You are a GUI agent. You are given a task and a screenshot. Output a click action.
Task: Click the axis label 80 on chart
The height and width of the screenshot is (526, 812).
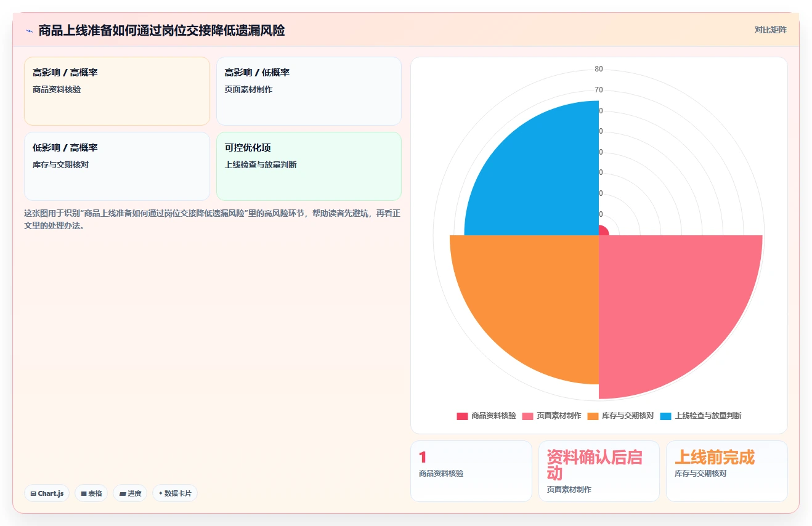coord(599,69)
